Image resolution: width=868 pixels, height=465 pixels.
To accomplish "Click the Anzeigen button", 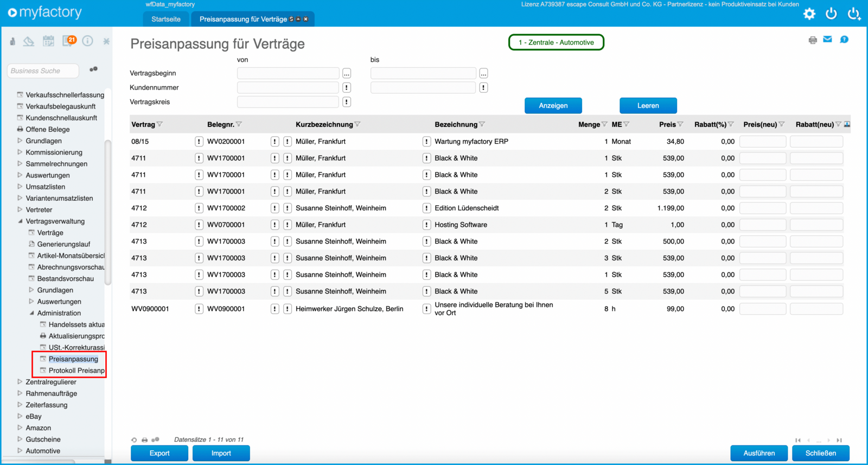I will click(553, 106).
